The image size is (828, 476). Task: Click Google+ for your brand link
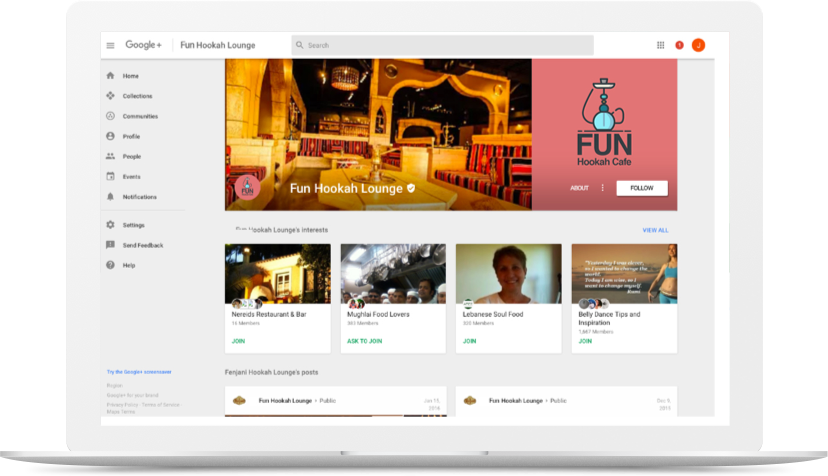tap(133, 395)
